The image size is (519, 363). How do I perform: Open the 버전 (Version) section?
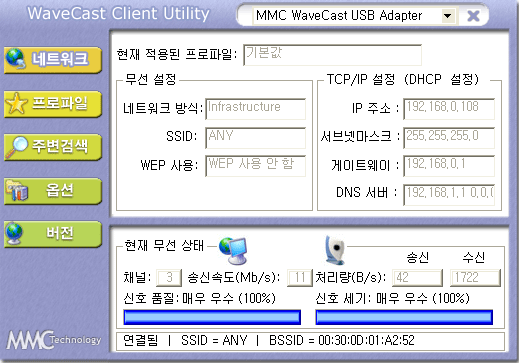point(53,234)
